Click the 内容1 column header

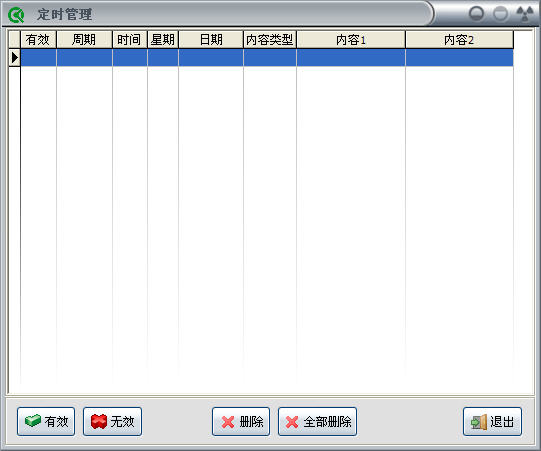351,40
